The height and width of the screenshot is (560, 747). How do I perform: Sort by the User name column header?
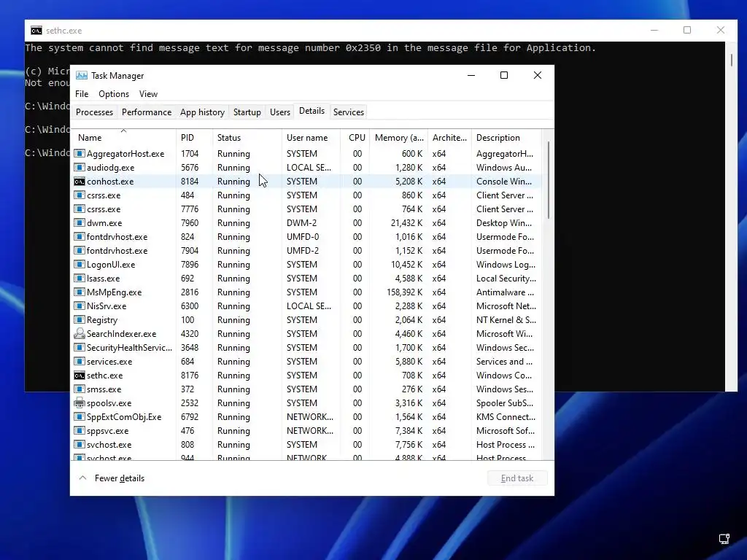click(311, 137)
